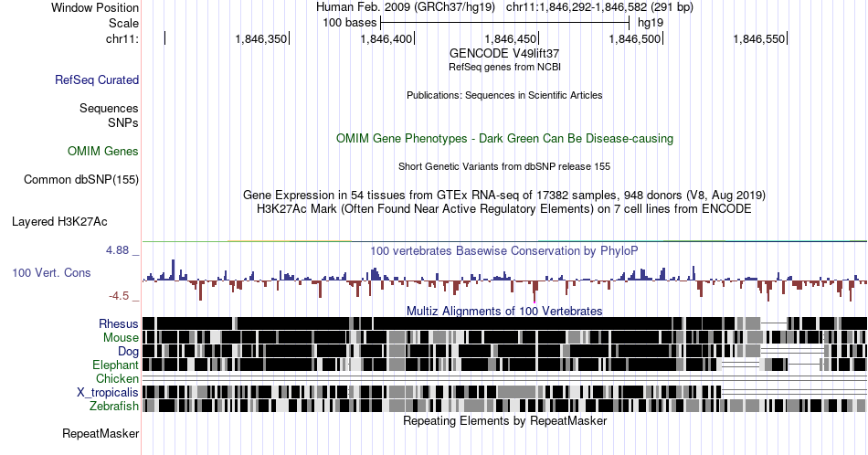868x455 pixels.
Task: Click Repeating Elements by RepeatMasker title
Action: (x=504, y=420)
